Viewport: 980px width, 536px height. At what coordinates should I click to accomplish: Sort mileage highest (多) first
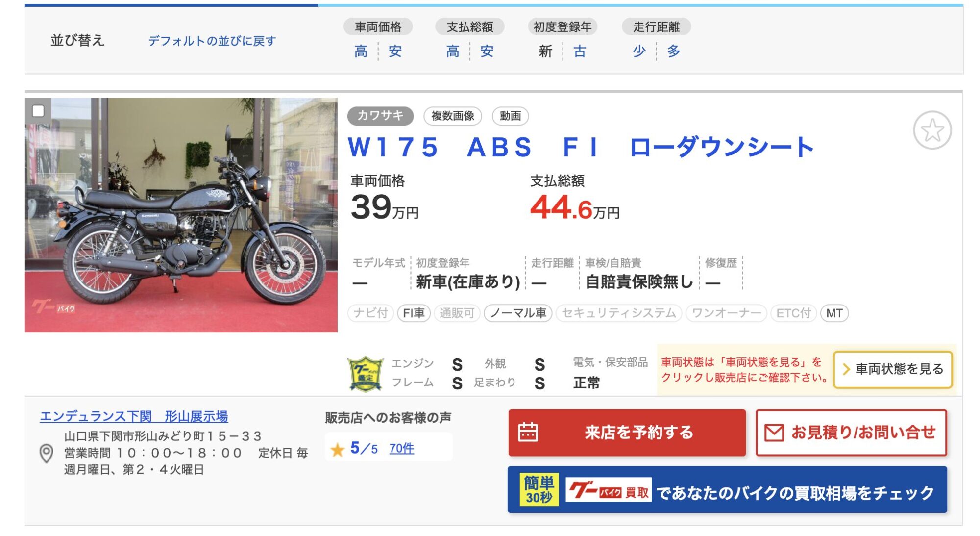(x=674, y=51)
